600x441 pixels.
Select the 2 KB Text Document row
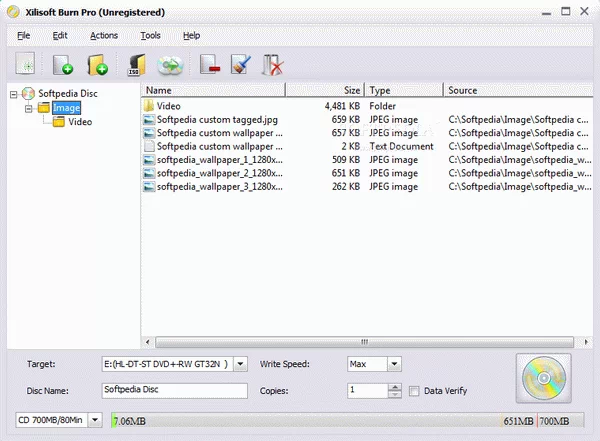tap(367, 147)
